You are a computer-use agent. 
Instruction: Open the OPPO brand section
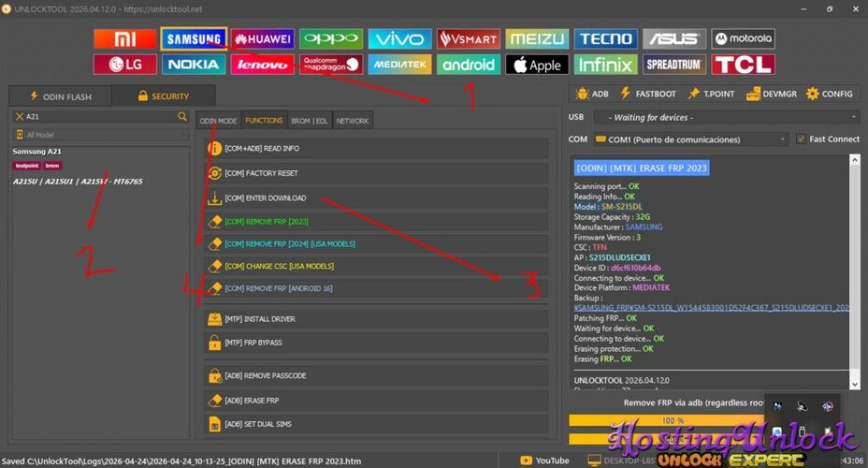pos(331,38)
